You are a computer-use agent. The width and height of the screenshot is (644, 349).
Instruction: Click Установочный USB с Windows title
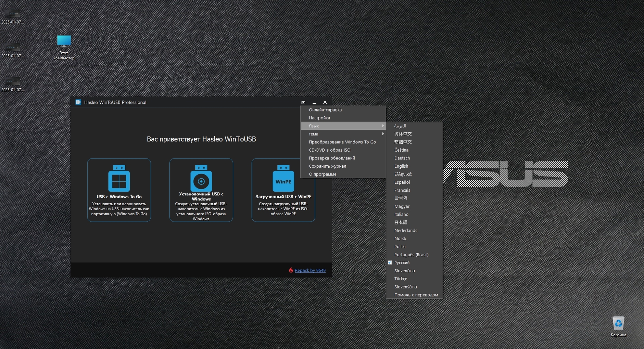tap(201, 196)
